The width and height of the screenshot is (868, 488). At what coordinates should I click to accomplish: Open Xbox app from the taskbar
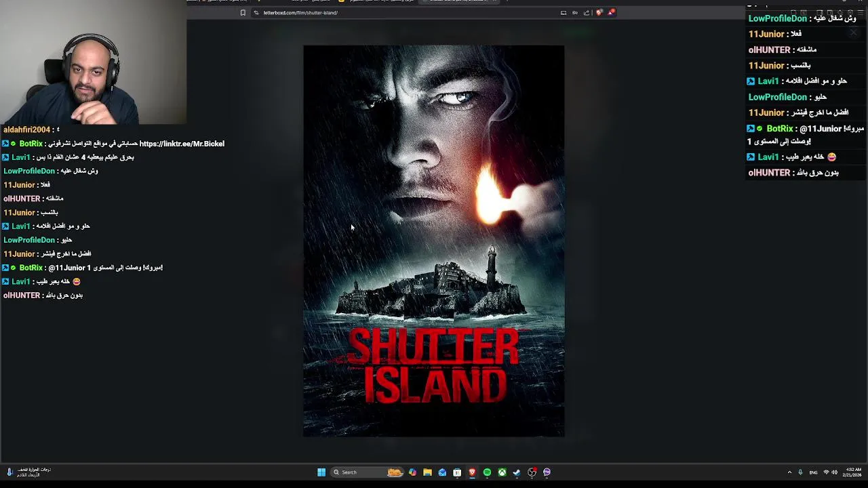coord(502,472)
